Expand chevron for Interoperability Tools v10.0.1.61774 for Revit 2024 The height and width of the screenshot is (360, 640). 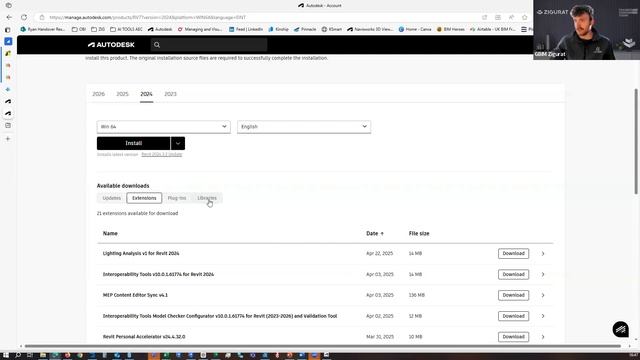543,274
